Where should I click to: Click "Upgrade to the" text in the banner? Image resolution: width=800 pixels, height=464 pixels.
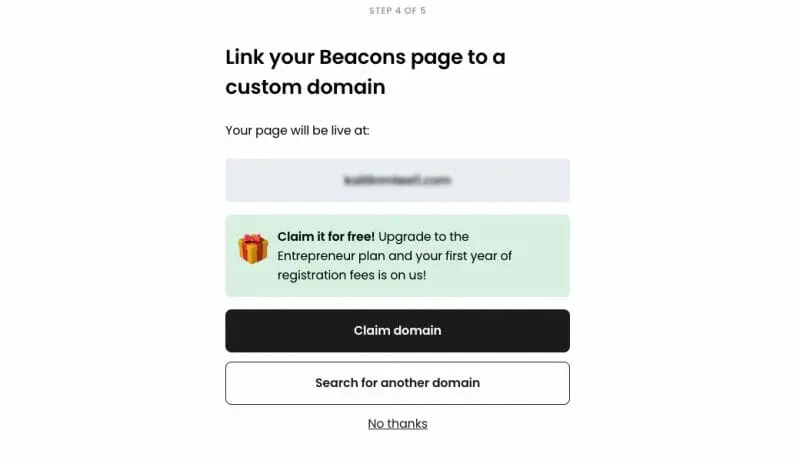coord(424,237)
